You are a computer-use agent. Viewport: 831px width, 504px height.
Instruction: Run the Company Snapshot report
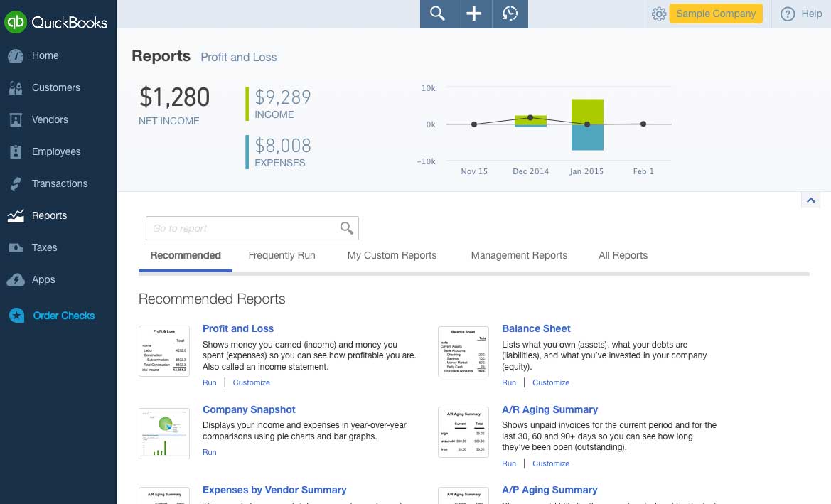(209, 452)
